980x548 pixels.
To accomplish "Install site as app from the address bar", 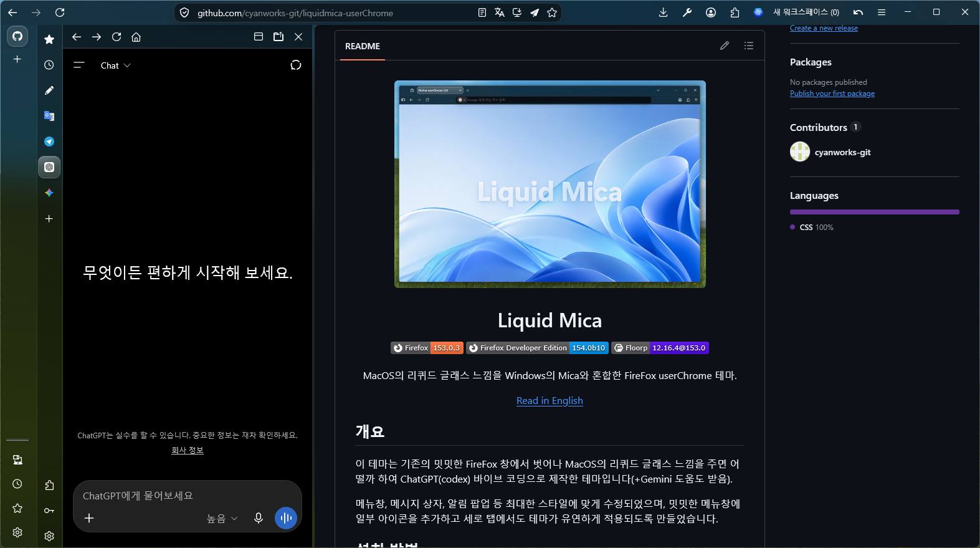I will tap(517, 12).
